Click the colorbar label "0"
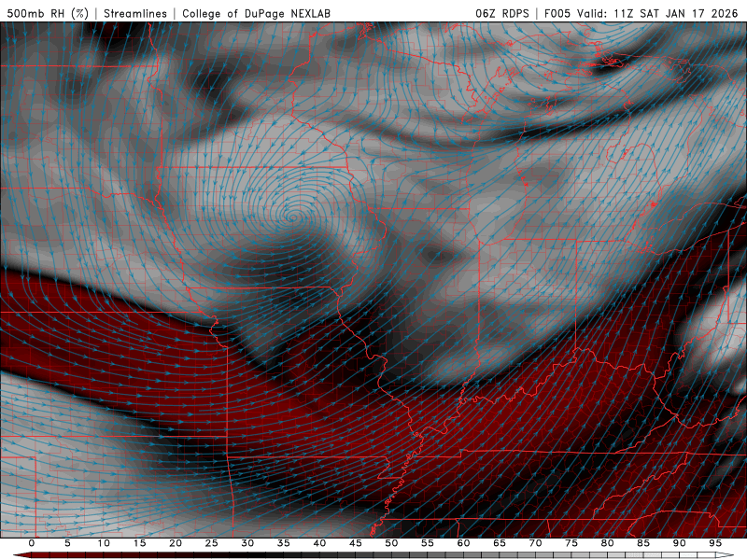 coord(32,543)
